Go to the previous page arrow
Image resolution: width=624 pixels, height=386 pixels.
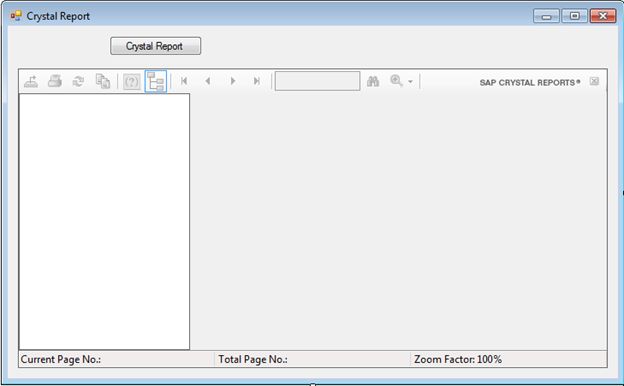[207, 81]
